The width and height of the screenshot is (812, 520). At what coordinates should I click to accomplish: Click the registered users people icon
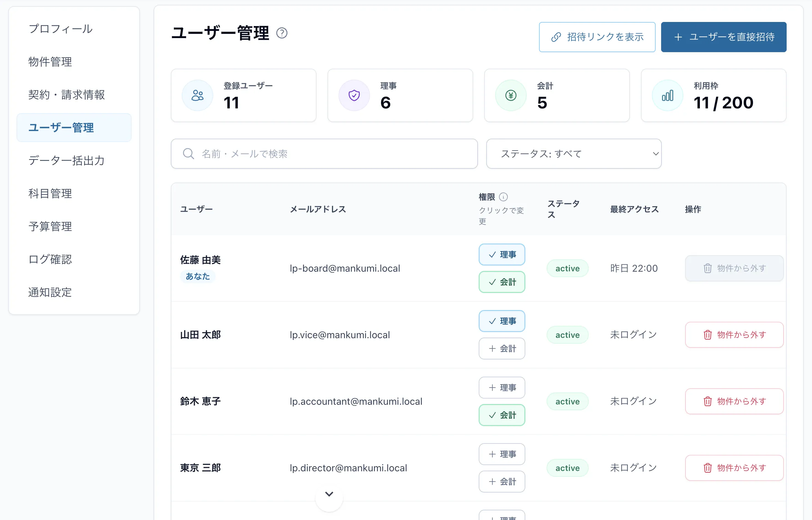[198, 95]
